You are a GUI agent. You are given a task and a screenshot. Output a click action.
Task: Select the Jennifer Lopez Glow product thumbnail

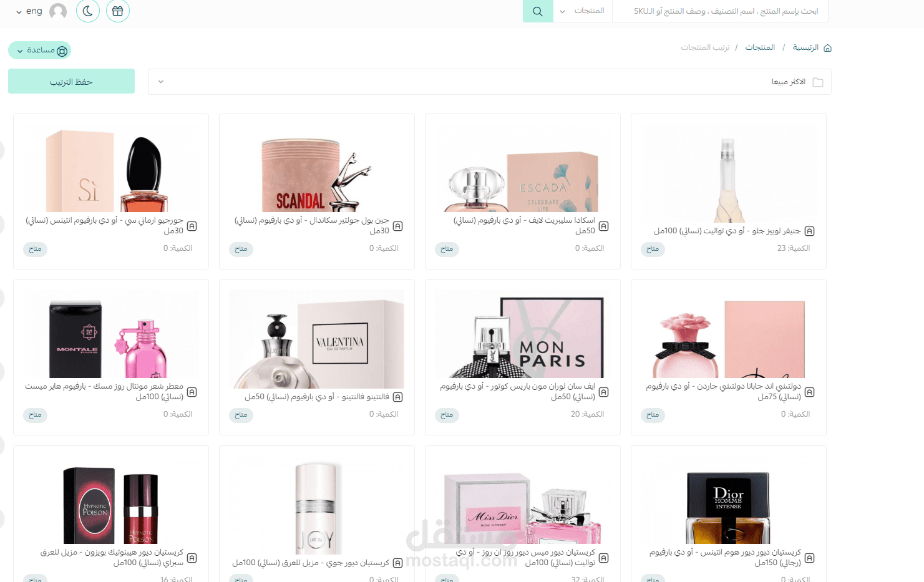point(728,173)
